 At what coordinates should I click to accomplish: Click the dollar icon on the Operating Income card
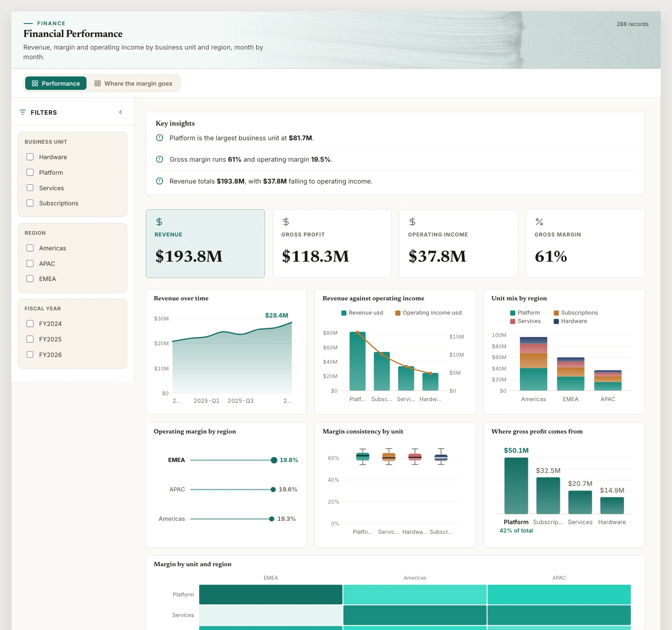coord(412,222)
